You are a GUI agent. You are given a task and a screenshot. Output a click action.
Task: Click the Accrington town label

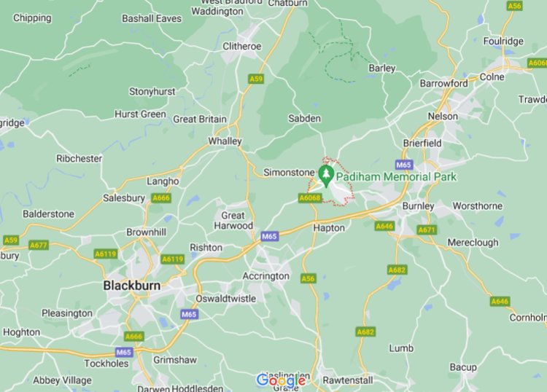(265, 276)
